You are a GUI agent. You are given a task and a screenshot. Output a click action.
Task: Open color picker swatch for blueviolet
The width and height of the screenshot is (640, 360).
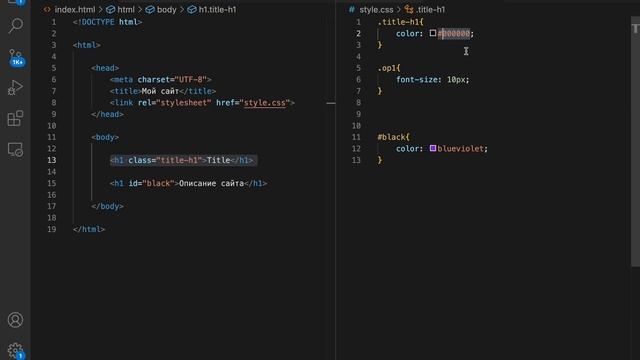433,148
